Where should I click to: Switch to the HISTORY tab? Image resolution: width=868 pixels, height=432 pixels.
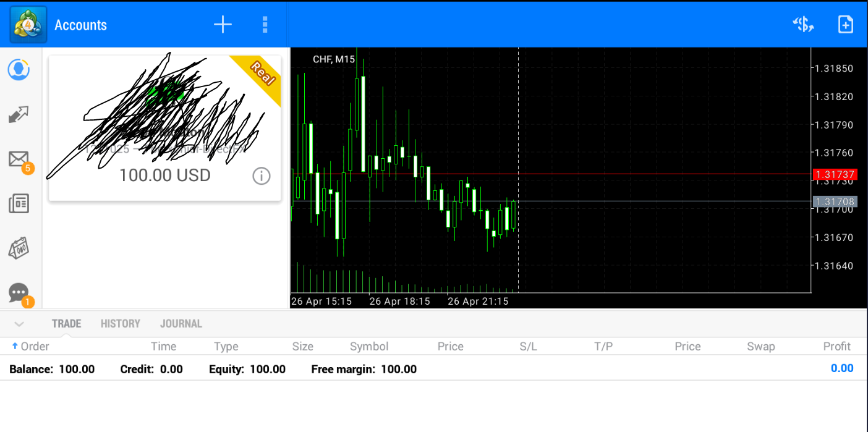121,323
